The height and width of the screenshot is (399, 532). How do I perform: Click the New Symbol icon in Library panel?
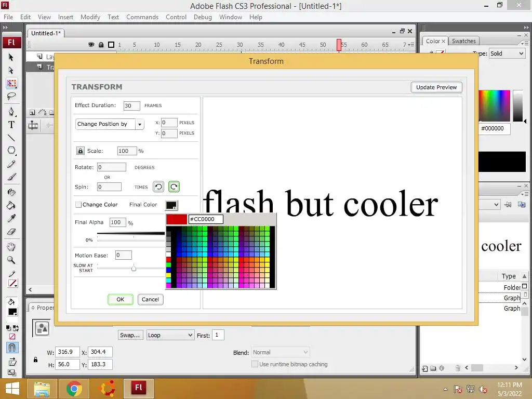coord(425,368)
